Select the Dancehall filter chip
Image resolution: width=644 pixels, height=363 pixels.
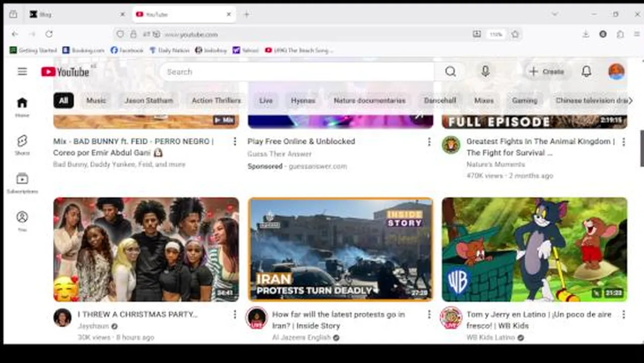[440, 100]
